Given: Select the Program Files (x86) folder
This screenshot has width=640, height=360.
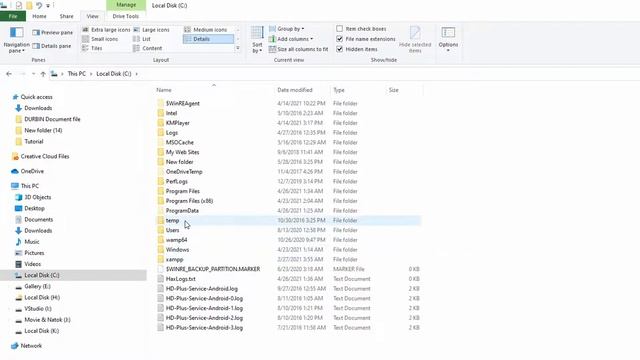Looking at the screenshot, I should click(x=189, y=201).
